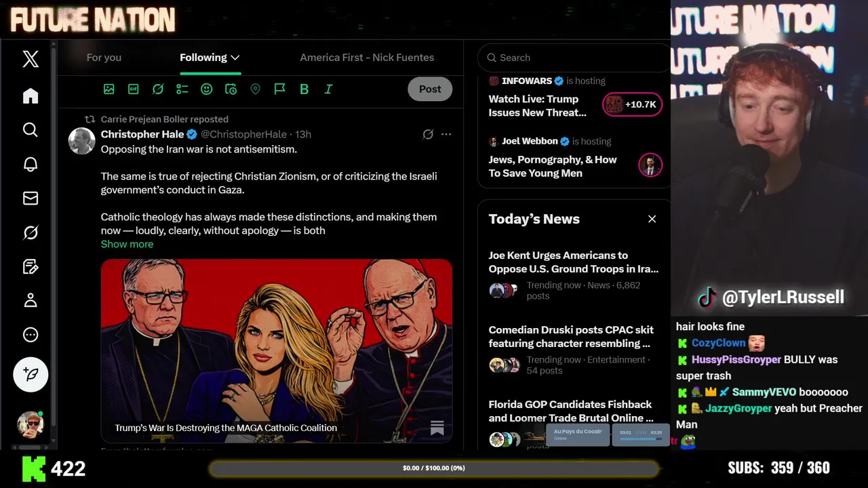Open more options on Christopher Hale post
The height and width of the screenshot is (488, 868).
[x=446, y=134]
